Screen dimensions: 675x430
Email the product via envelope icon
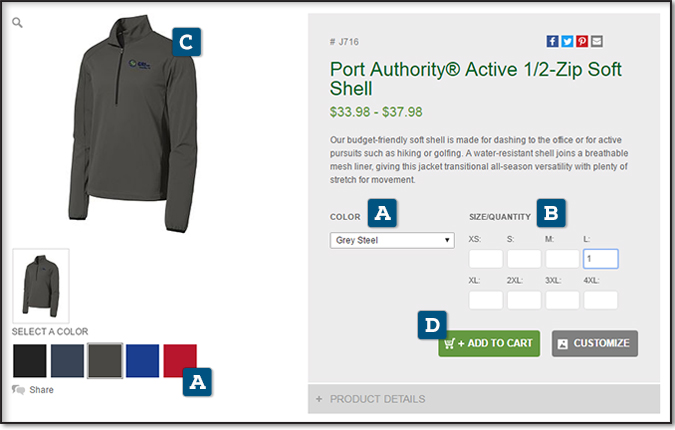(596, 41)
